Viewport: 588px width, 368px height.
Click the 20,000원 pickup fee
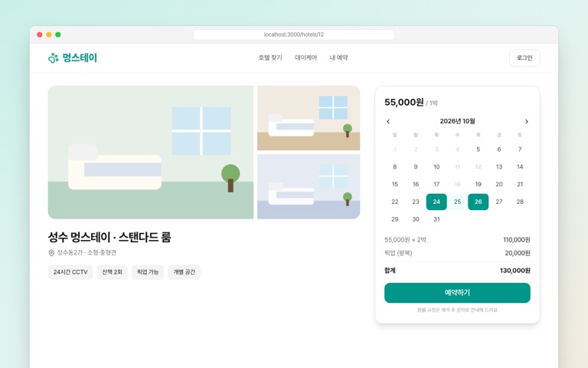(x=518, y=253)
